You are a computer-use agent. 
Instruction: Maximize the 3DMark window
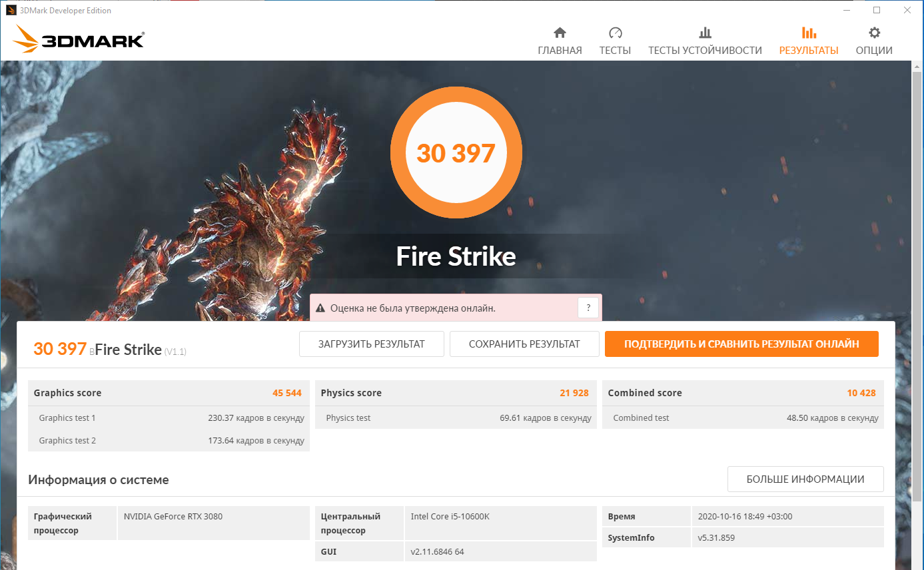click(x=877, y=10)
